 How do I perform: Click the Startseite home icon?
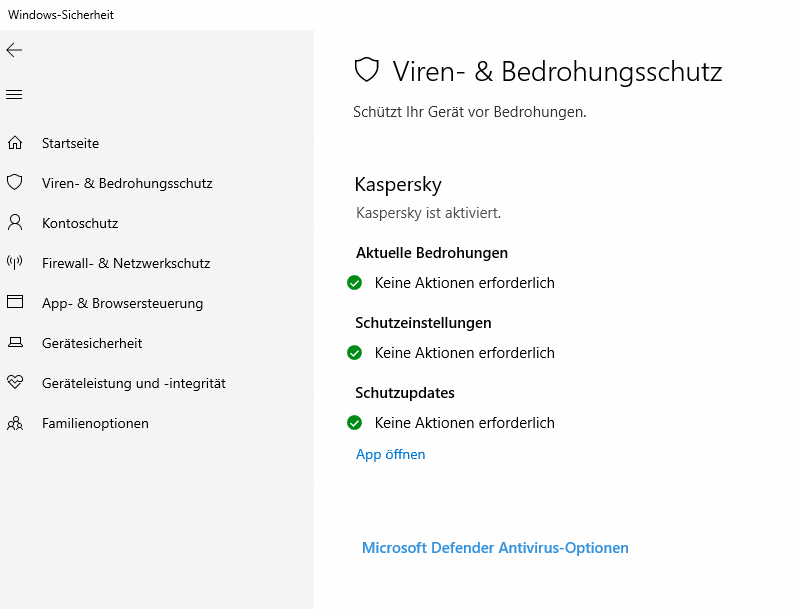coord(15,143)
